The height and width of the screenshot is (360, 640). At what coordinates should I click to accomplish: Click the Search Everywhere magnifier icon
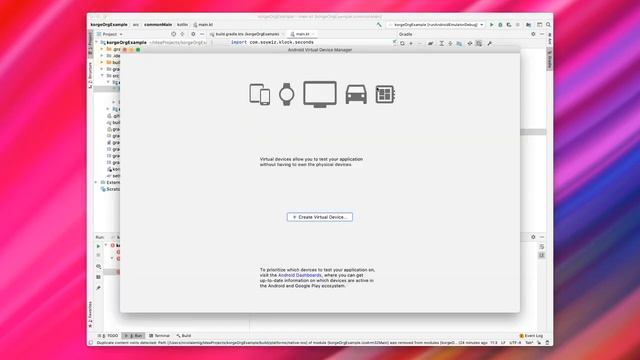coord(548,25)
